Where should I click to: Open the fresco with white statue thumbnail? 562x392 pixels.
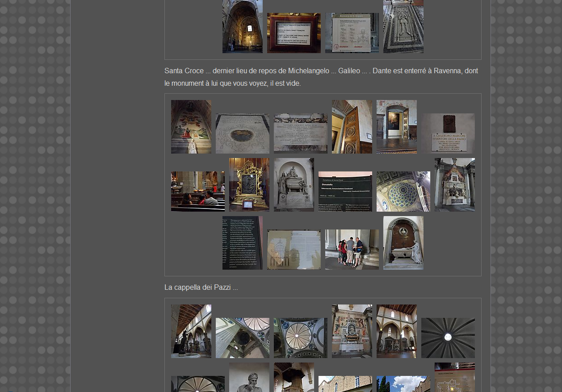coord(191,127)
